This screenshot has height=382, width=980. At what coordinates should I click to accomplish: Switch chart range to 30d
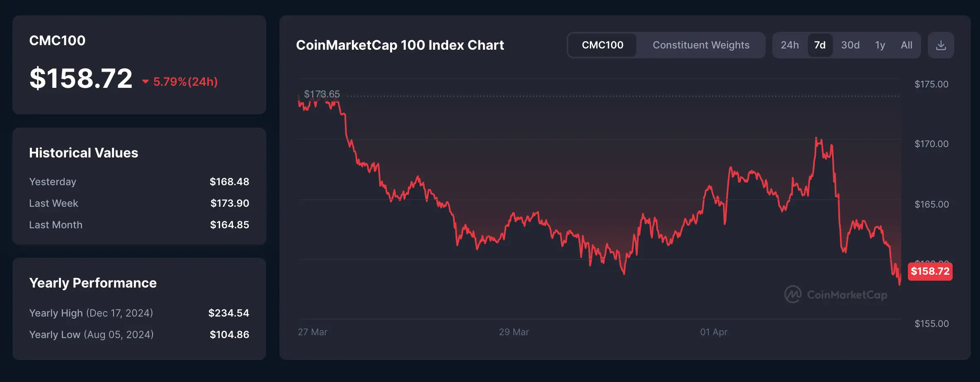pos(850,45)
